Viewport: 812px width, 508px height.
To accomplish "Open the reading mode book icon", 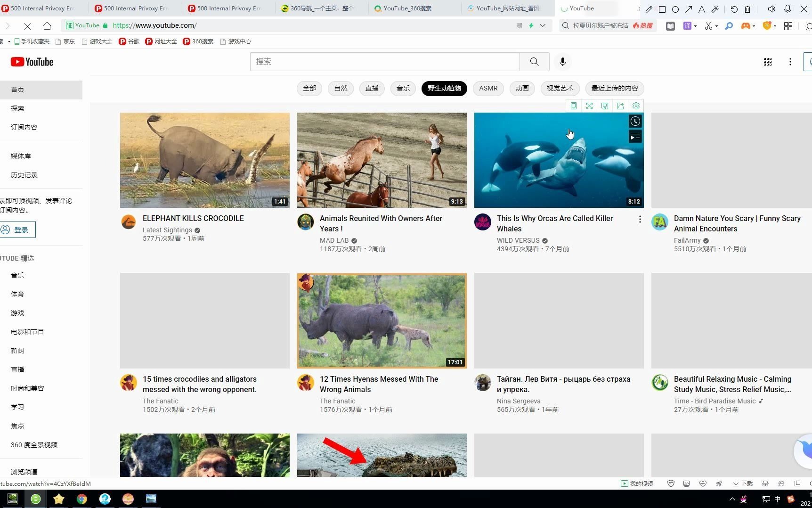I will coord(670,26).
